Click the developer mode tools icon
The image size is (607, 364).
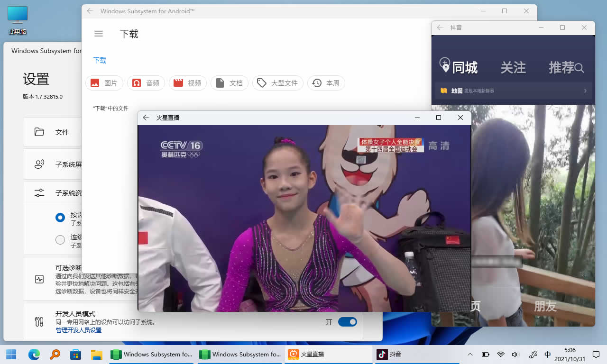pos(39,322)
